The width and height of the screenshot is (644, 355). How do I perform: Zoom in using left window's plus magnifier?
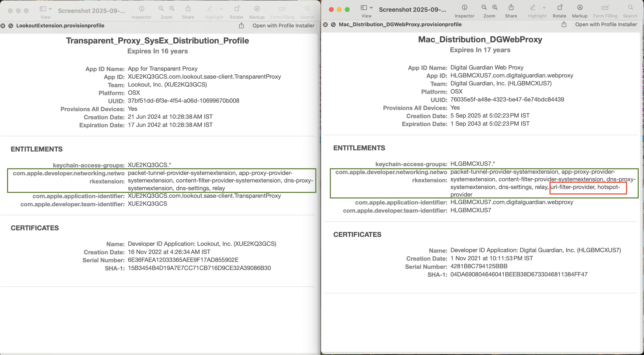click(x=172, y=9)
